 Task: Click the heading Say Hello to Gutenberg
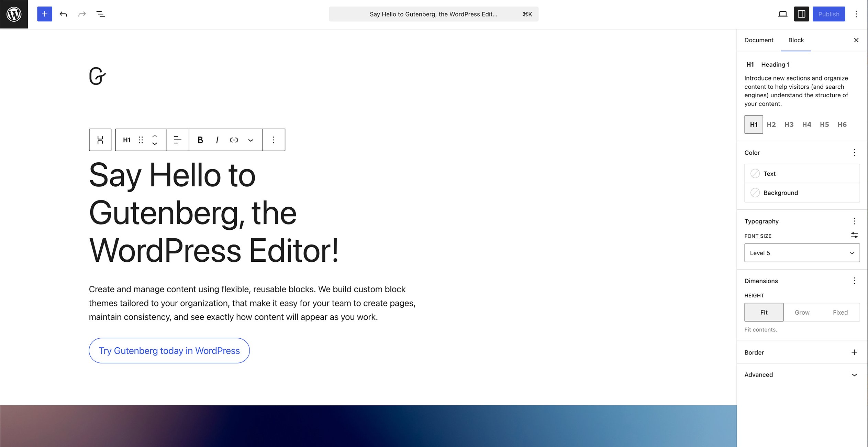coord(214,213)
